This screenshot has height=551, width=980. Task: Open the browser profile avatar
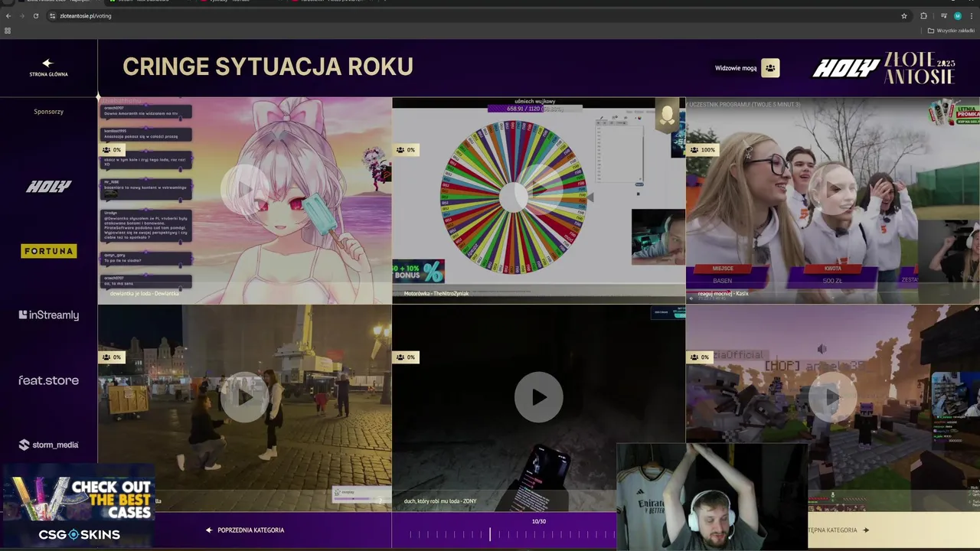point(957,15)
